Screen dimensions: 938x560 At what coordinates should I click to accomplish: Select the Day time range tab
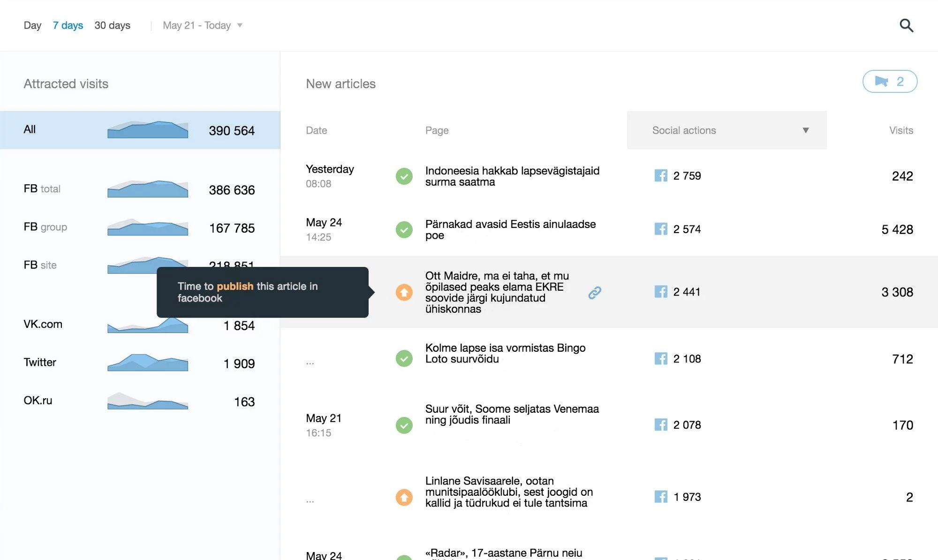coord(32,25)
